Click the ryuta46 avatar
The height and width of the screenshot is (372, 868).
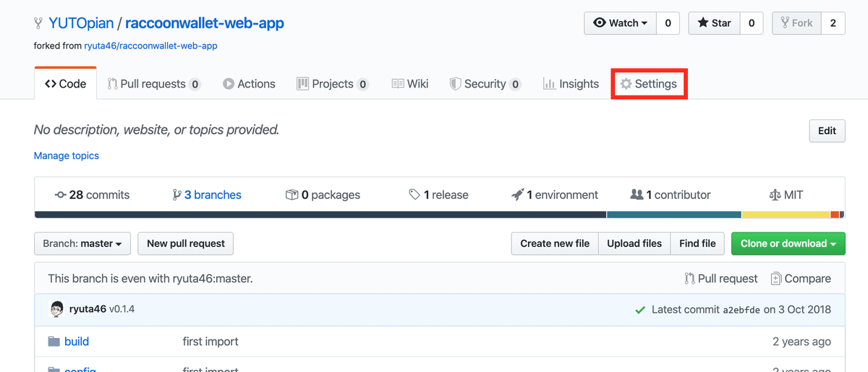pos(56,309)
